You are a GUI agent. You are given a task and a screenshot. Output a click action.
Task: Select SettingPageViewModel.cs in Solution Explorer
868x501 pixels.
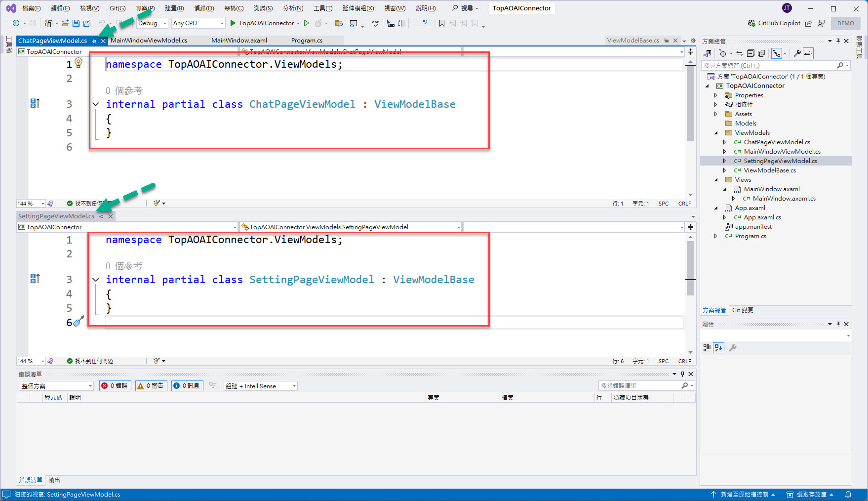pos(780,161)
